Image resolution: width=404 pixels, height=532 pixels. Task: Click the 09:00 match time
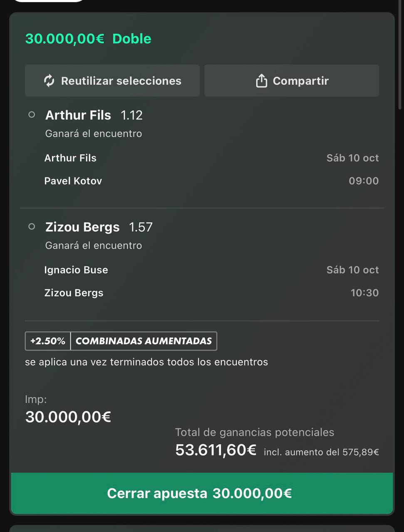[x=364, y=181]
